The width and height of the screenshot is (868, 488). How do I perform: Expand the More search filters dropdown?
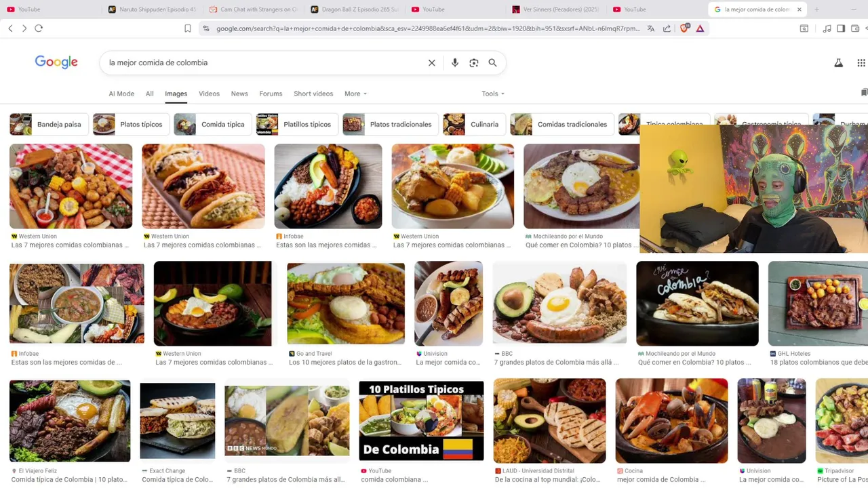pyautogui.click(x=355, y=94)
